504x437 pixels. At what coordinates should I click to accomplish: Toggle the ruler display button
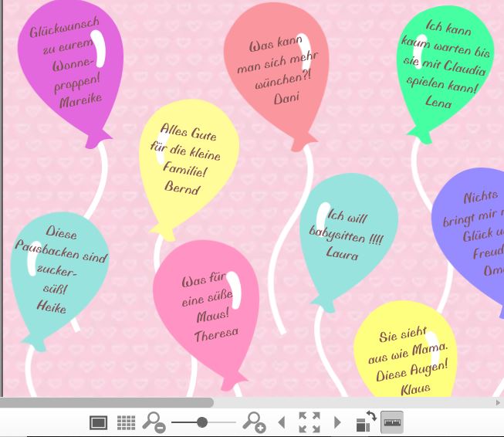click(392, 422)
